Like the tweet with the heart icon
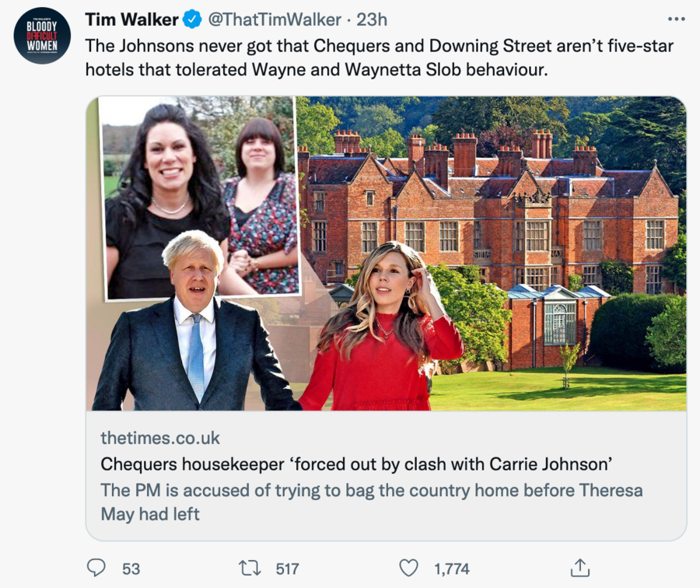The image size is (700, 588). pos(408,569)
